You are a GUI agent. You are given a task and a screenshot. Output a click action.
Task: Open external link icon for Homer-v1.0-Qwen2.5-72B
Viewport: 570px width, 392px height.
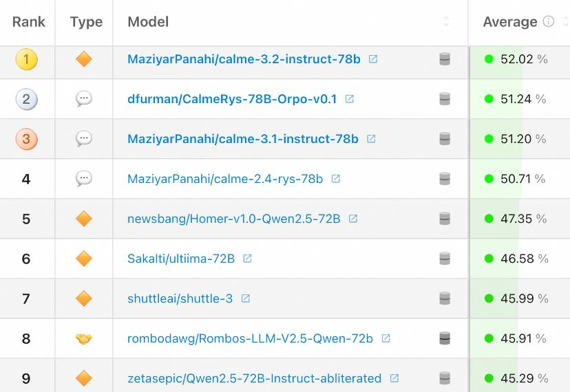pos(353,219)
